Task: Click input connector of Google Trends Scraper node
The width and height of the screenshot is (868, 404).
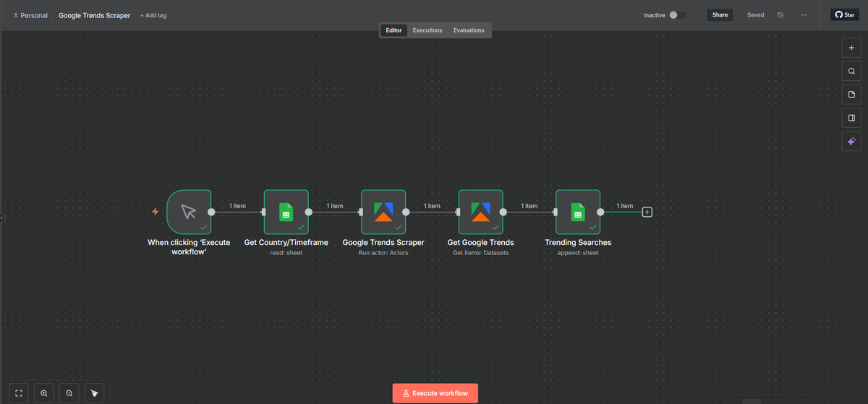Action: point(361,212)
